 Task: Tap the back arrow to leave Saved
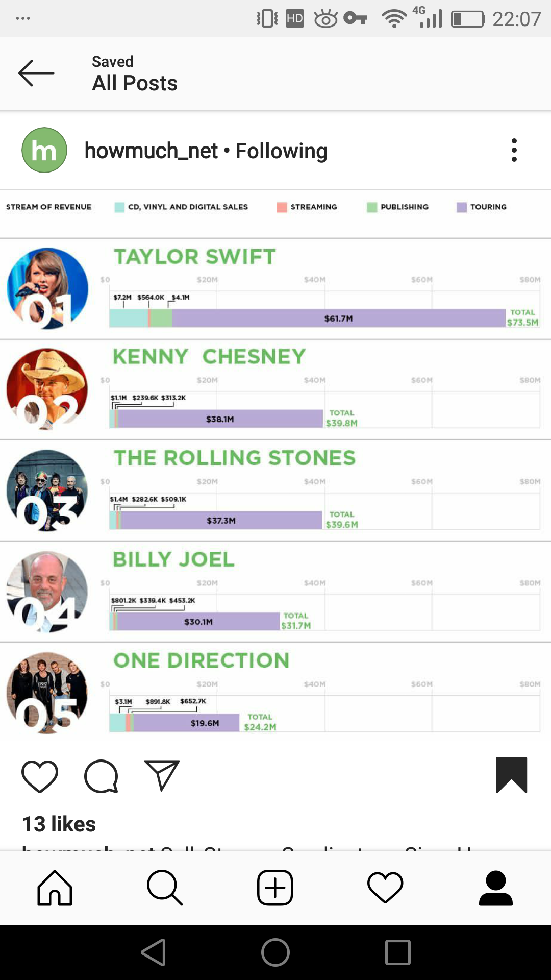(36, 73)
